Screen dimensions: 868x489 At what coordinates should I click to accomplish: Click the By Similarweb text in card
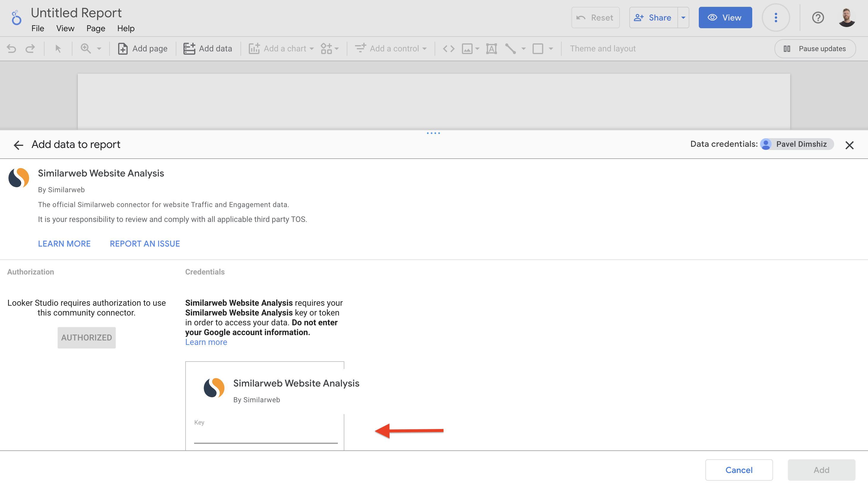[x=256, y=400]
